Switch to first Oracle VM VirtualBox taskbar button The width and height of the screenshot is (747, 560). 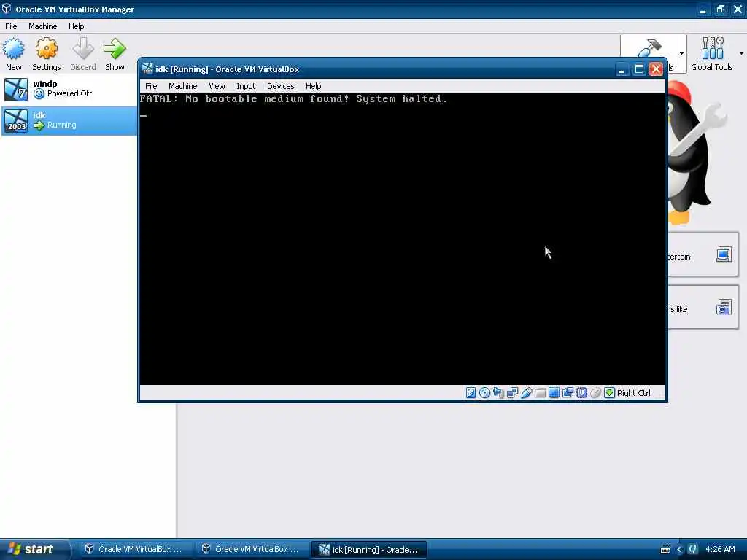(134, 550)
